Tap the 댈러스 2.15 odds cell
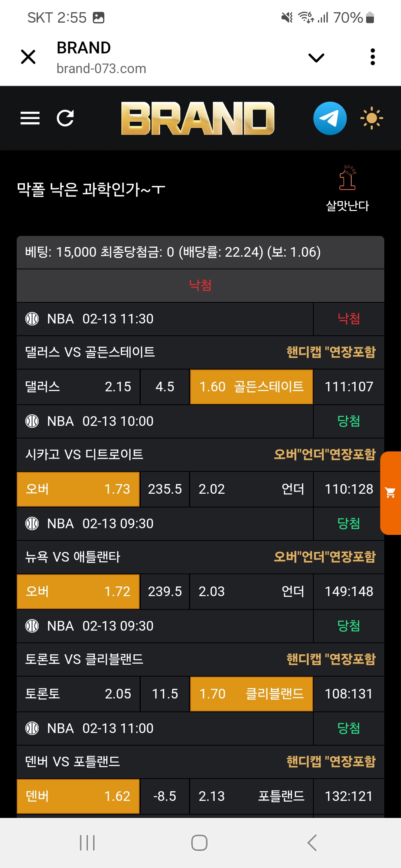Viewport: 401px width, 868px height. [x=78, y=387]
